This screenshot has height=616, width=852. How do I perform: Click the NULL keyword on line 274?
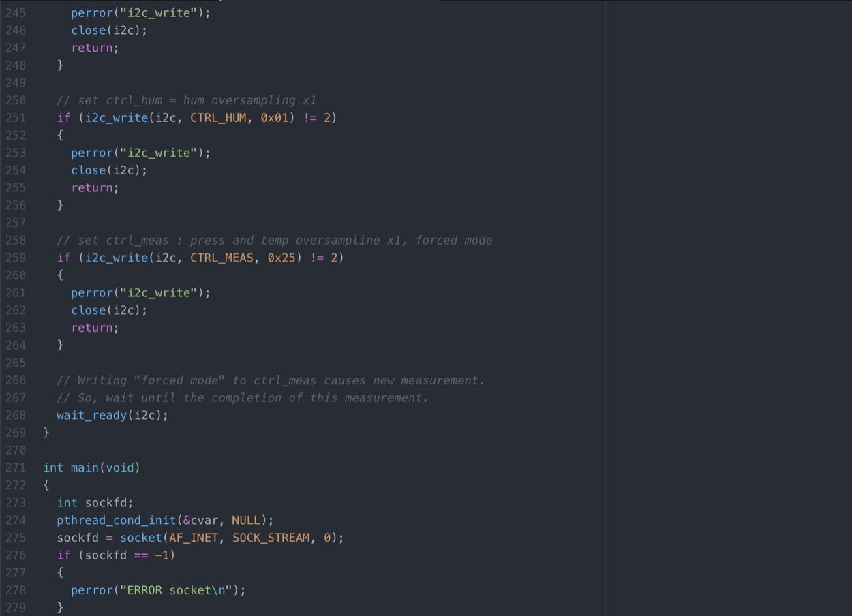click(x=245, y=520)
